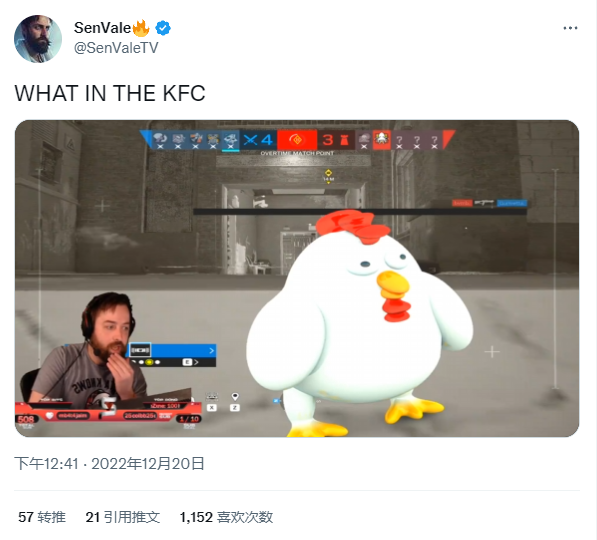Click the blue gadget selection bar

[174, 350]
